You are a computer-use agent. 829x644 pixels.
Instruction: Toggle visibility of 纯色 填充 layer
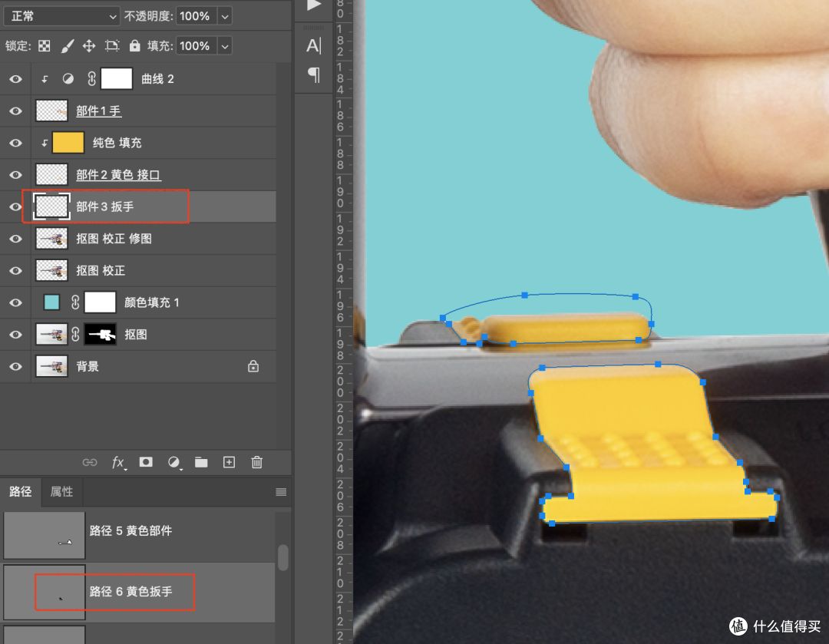click(x=16, y=143)
